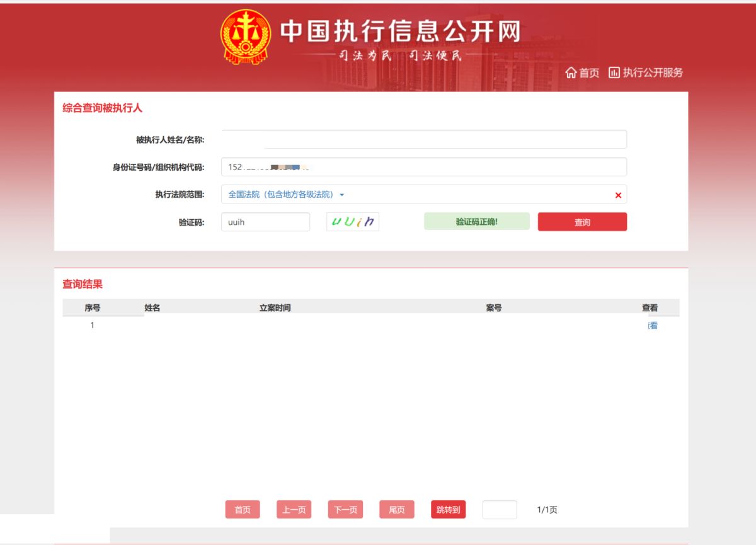Click the chart icon beside 执行公开服务

tap(614, 72)
